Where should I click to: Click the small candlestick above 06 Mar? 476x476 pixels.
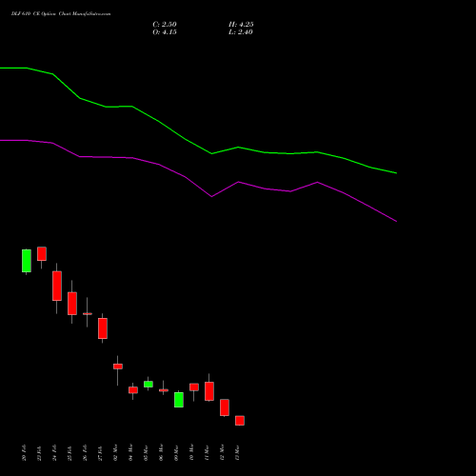164,390
